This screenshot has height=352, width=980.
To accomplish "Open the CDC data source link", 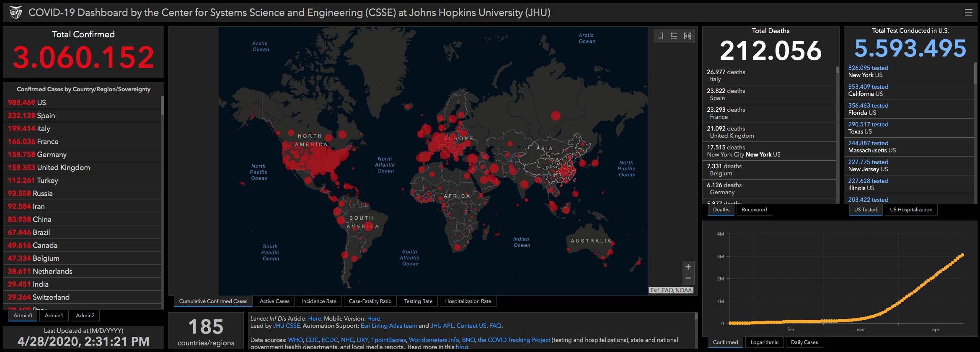I will (312, 340).
